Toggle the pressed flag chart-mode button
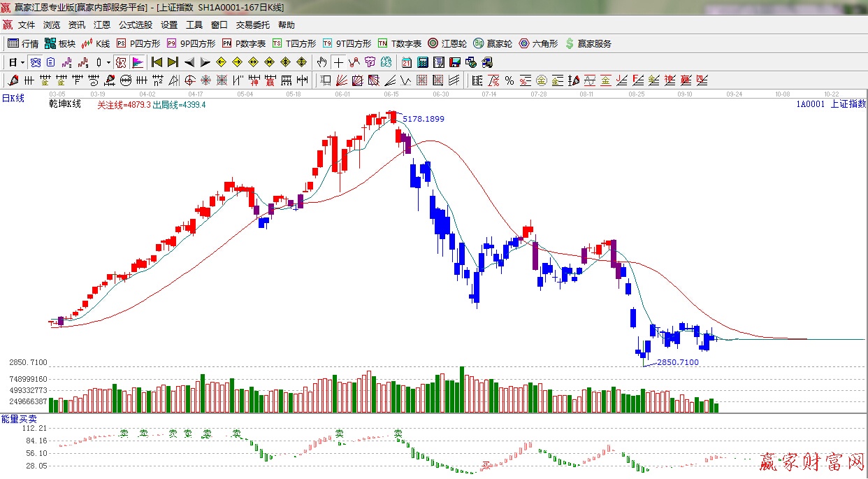 click(x=138, y=62)
